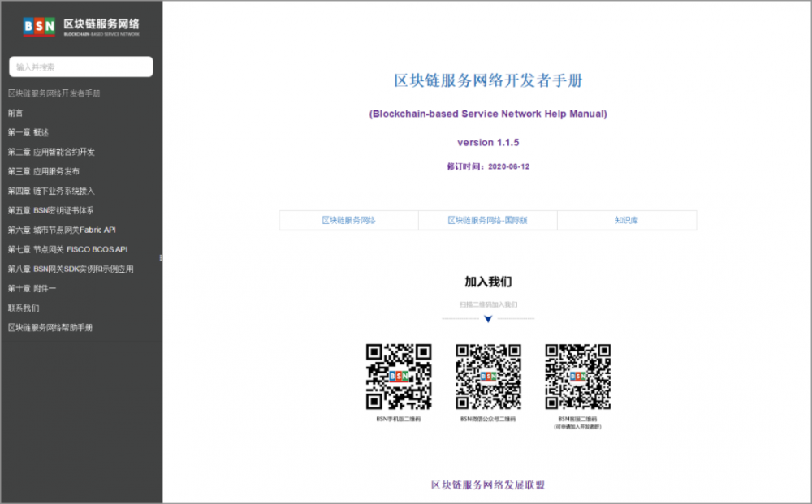Open the 知识库 link
The height and width of the screenshot is (504, 812).
(627, 220)
